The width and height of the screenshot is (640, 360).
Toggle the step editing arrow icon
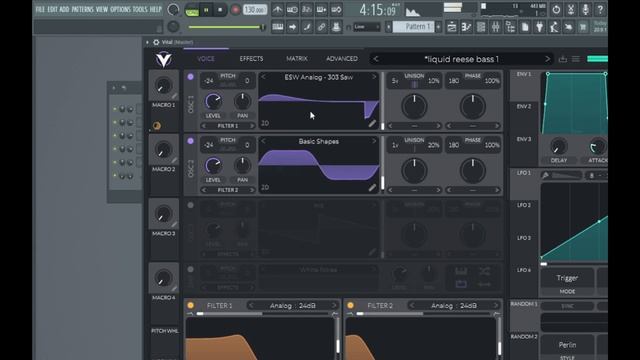[292, 27]
